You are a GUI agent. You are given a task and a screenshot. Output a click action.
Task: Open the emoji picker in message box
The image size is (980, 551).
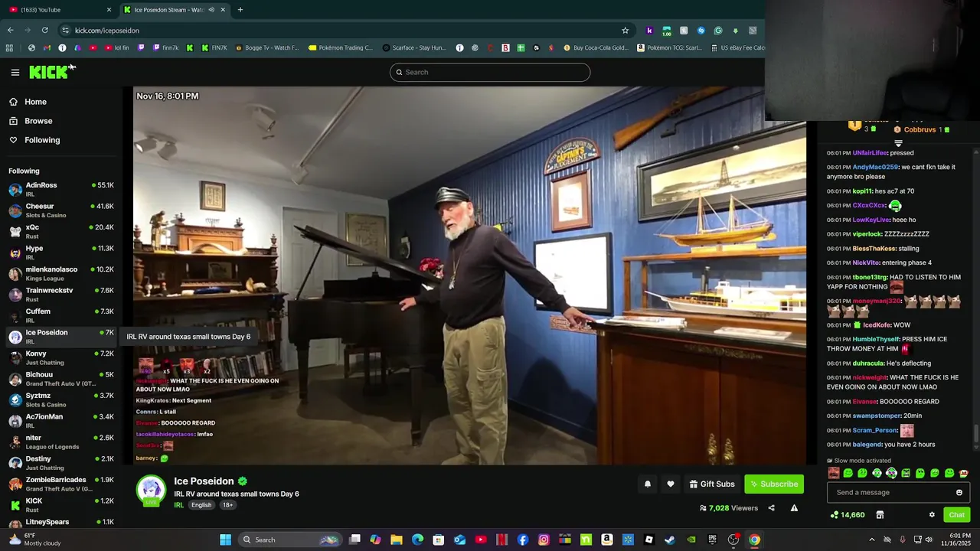point(959,493)
